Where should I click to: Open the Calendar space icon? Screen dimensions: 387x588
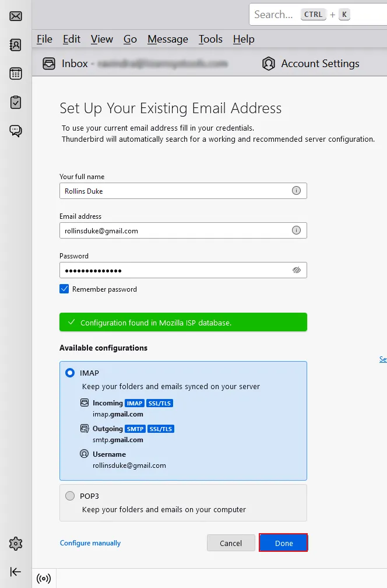(16, 73)
